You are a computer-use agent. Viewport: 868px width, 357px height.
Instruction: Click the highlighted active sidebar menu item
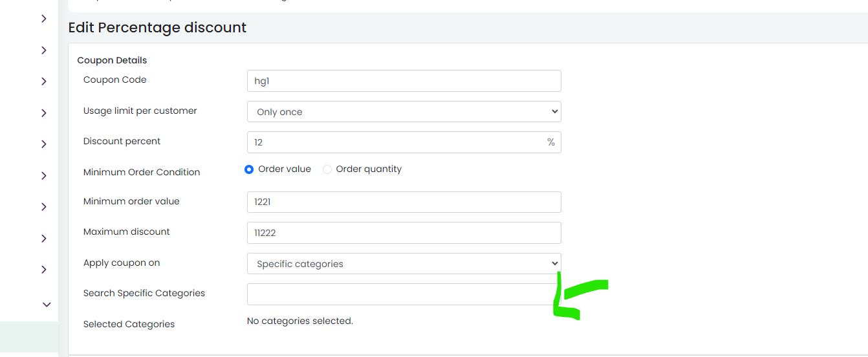tap(29, 339)
